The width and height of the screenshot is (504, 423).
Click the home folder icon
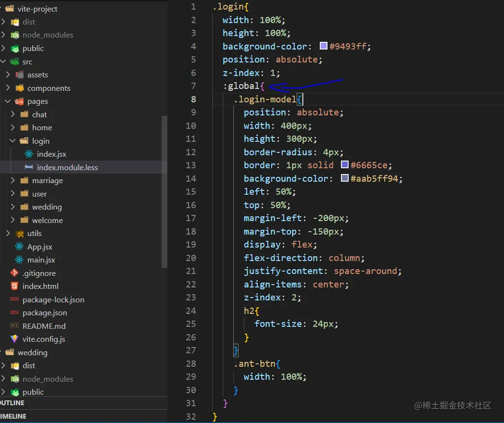pos(25,127)
